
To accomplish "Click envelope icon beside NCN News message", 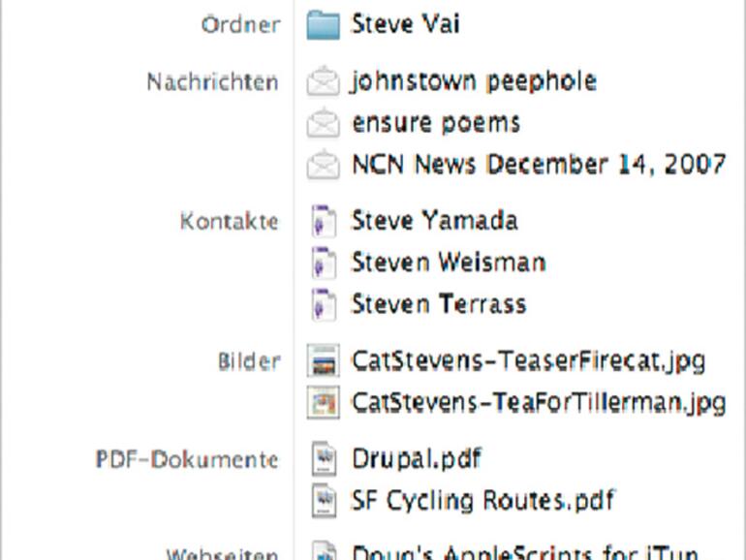I will click(x=323, y=165).
